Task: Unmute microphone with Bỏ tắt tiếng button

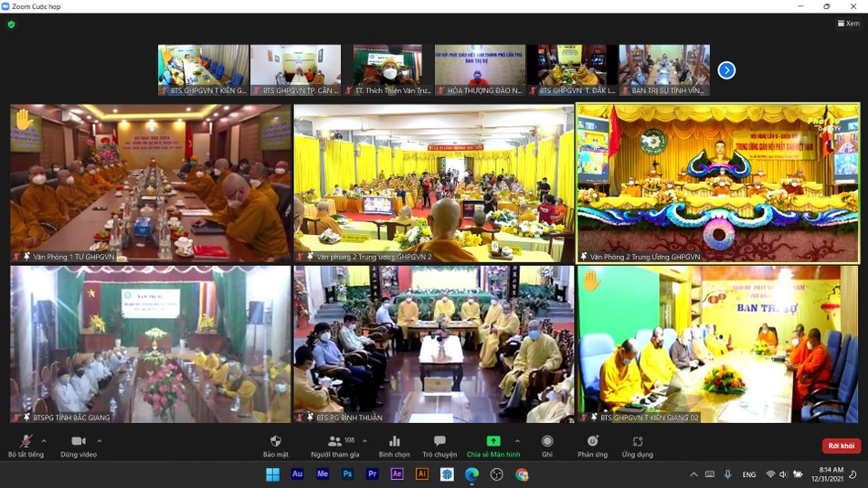Action: pos(25,442)
